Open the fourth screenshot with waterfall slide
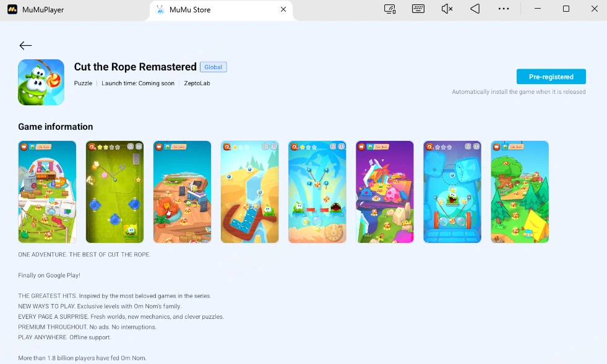 [250, 192]
